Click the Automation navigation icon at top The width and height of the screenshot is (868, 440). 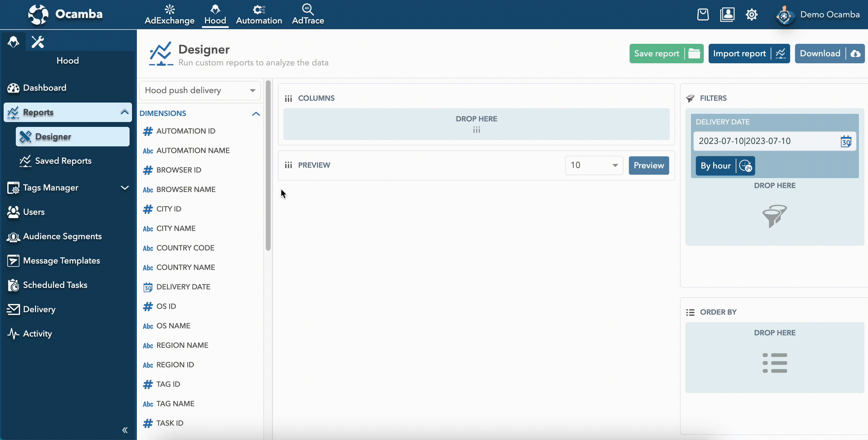coord(259,14)
